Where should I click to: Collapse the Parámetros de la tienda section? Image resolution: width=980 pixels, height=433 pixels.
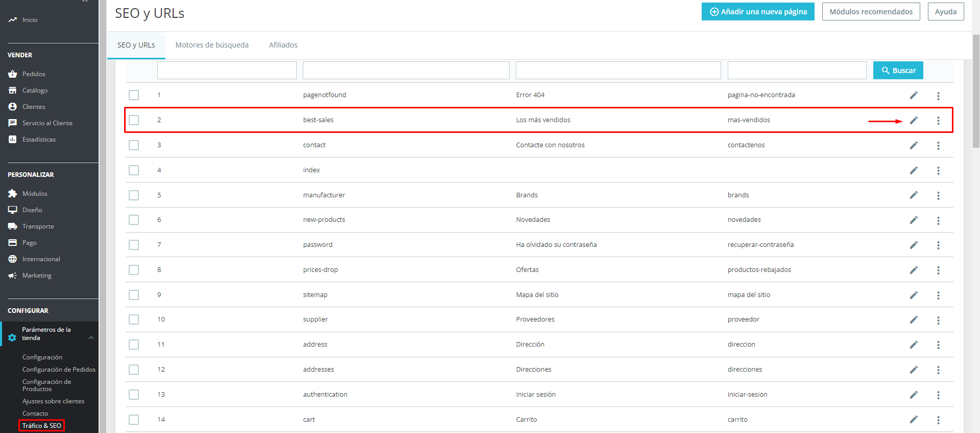[91, 337]
